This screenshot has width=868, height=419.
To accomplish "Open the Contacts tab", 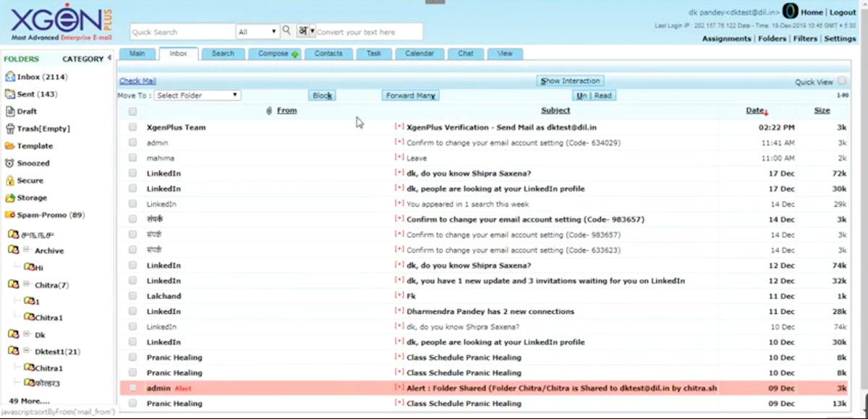I will pos(328,53).
